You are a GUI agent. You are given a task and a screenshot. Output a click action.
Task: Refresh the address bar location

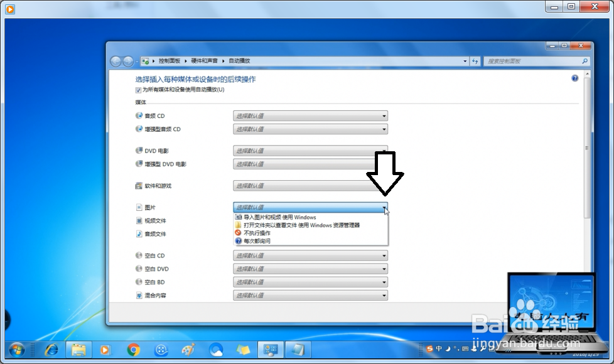(475, 61)
